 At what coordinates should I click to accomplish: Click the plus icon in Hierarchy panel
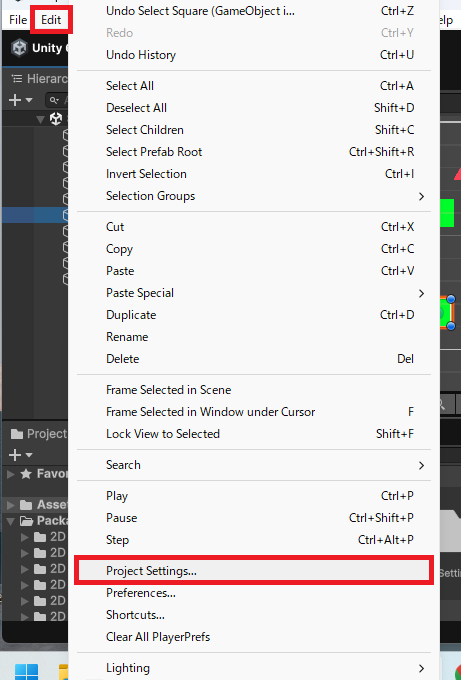pos(15,100)
